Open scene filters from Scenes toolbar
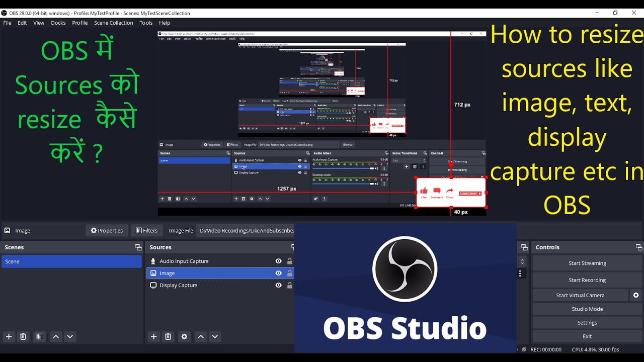 click(x=39, y=336)
